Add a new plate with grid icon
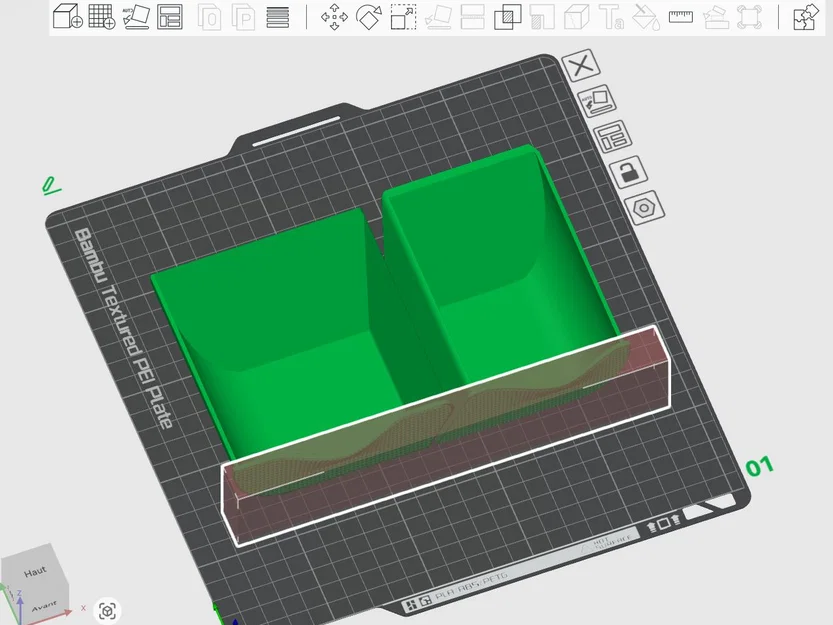The width and height of the screenshot is (833, 625). pyautogui.click(x=101, y=16)
